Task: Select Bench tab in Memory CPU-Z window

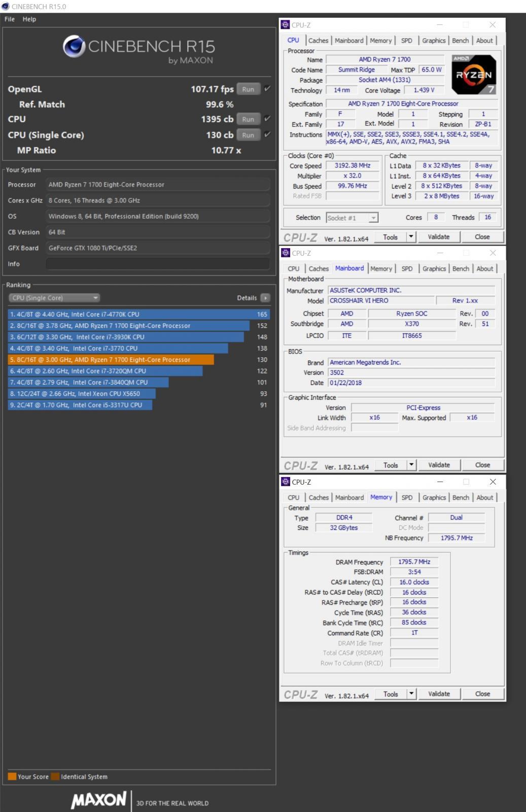Action: 461,498
